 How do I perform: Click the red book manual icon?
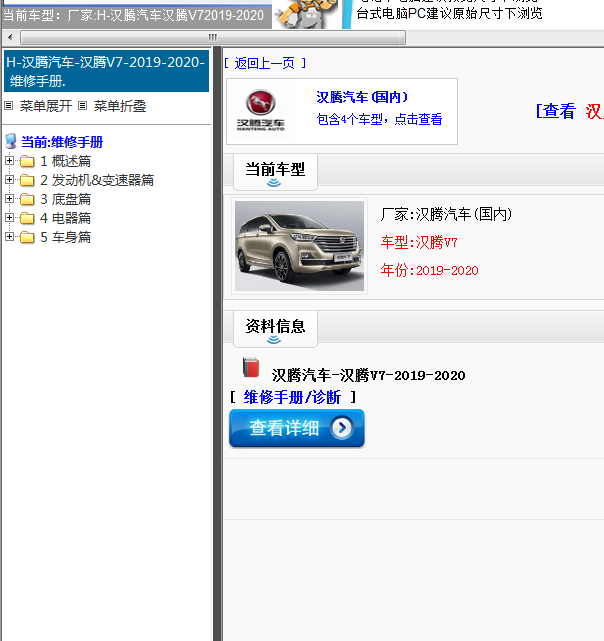point(251,368)
